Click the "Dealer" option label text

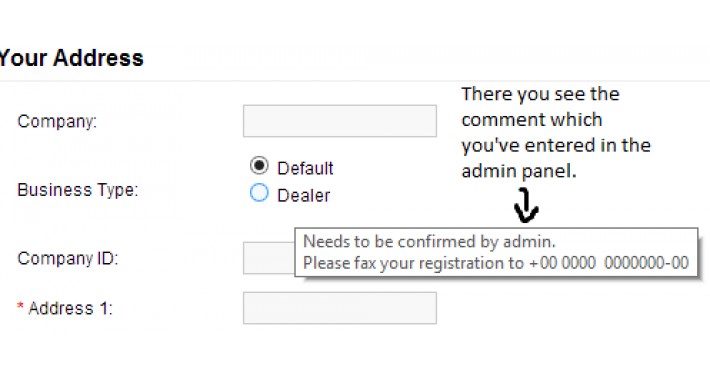tap(303, 196)
